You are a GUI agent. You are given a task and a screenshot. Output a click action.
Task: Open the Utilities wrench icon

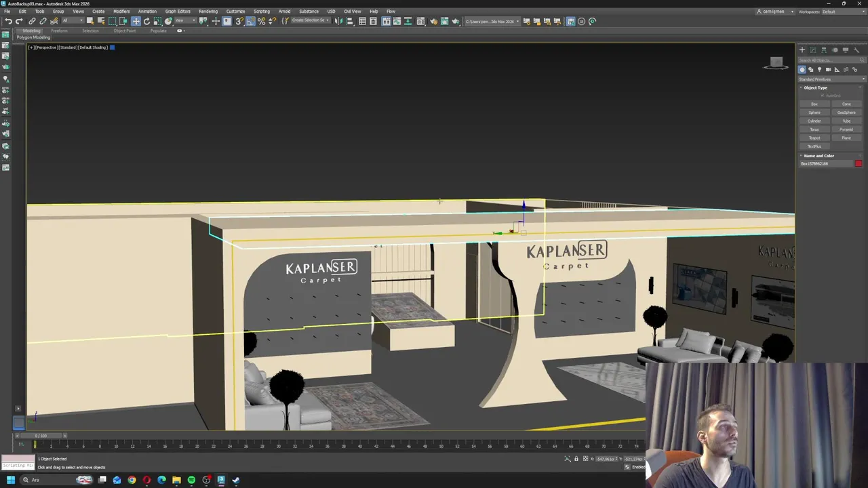856,49
